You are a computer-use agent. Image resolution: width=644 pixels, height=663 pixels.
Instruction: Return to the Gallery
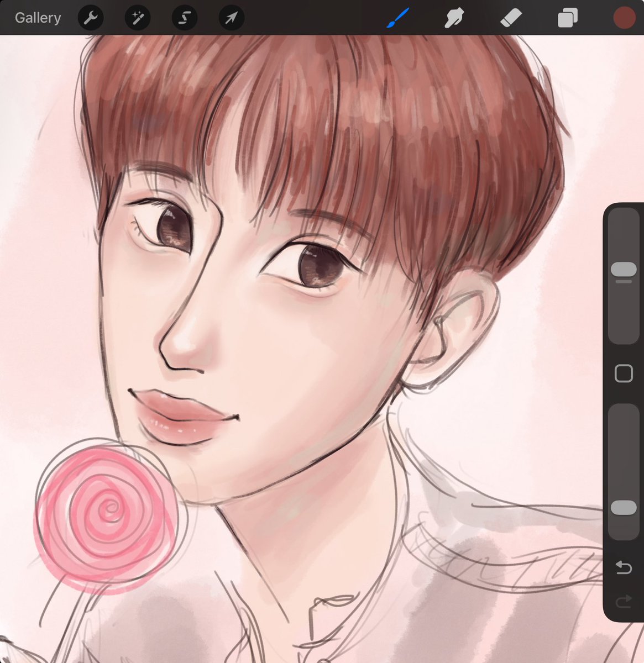[x=38, y=18]
